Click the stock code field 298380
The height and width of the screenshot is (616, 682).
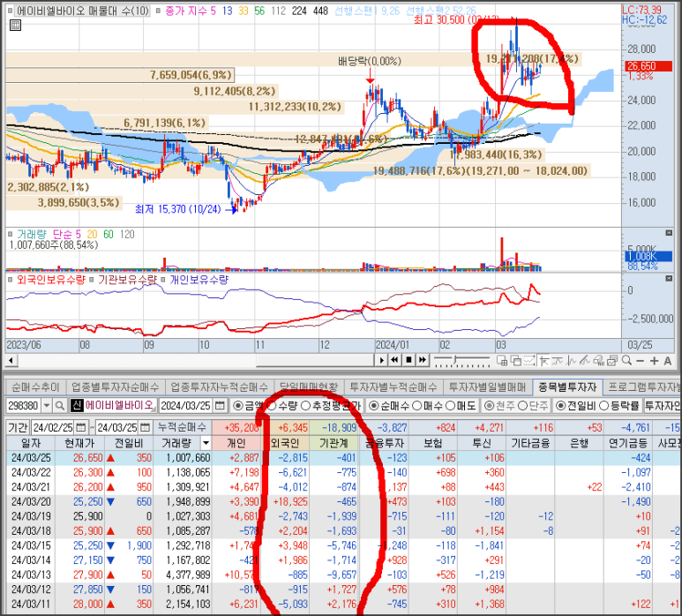pos(24,406)
